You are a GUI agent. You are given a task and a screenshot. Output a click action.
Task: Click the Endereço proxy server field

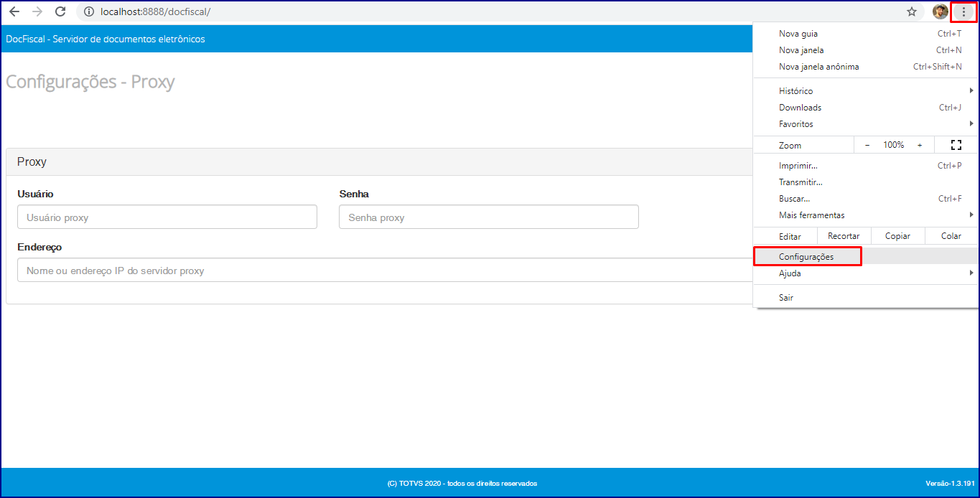pos(386,270)
